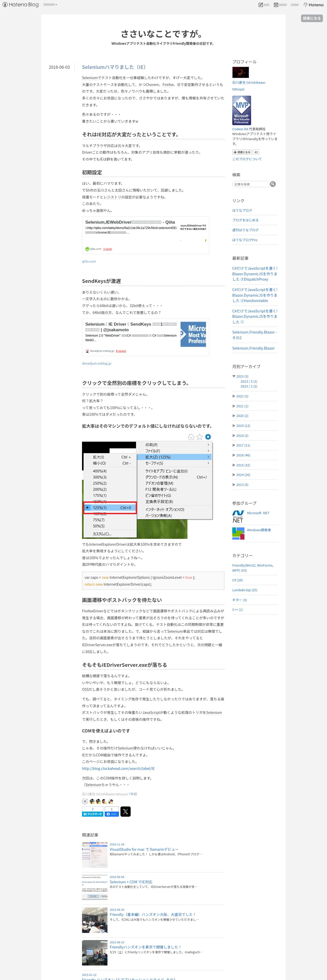
Task: Open the C# (28) category
Action: [237, 580]
